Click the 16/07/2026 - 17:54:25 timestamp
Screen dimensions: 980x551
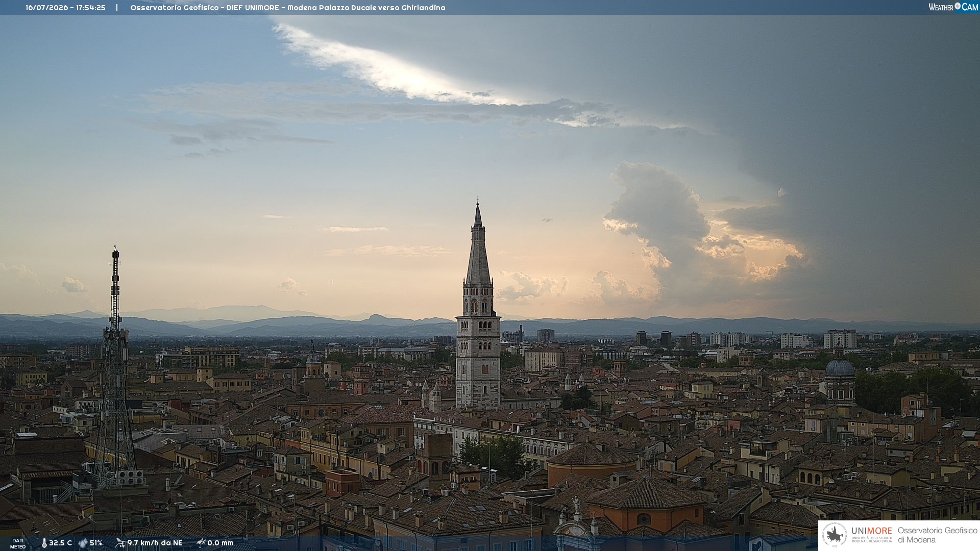65,8
